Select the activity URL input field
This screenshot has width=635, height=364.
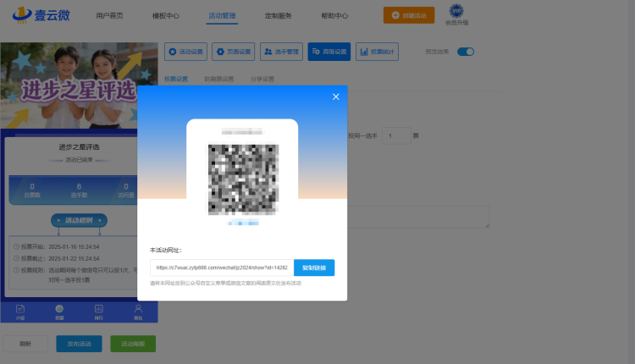[222, 267]
